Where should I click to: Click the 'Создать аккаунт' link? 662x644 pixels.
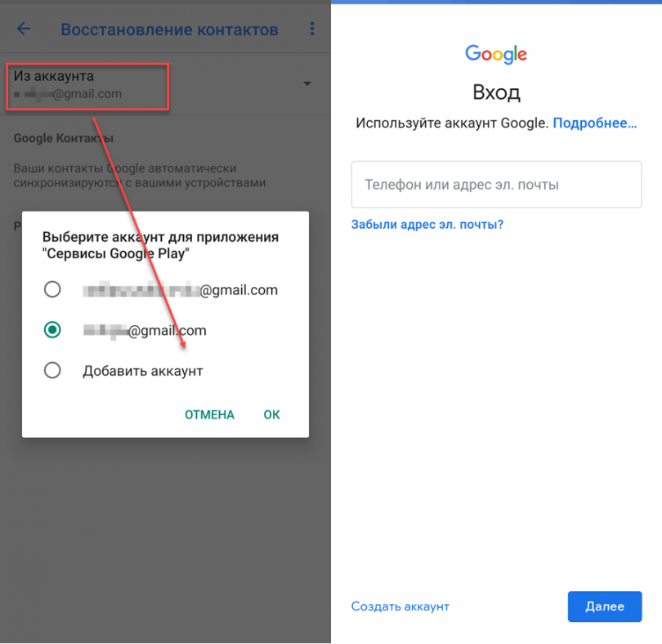tap(400, 606)
